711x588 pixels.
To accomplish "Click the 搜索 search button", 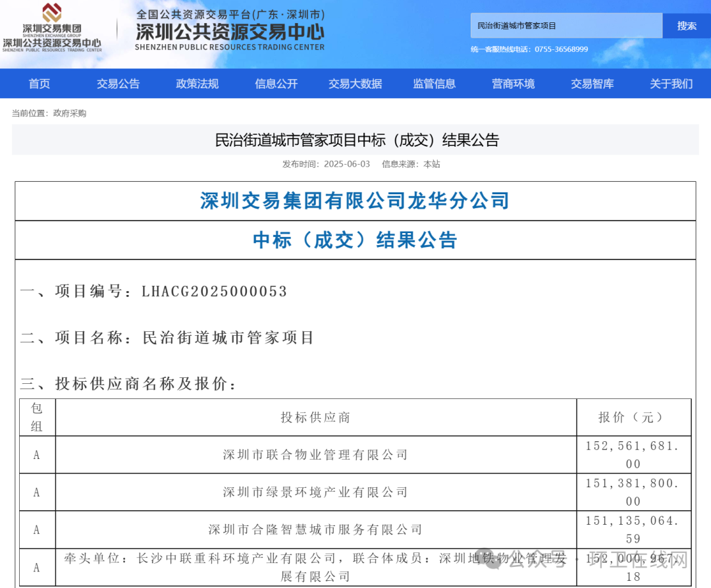I will 687,26.
